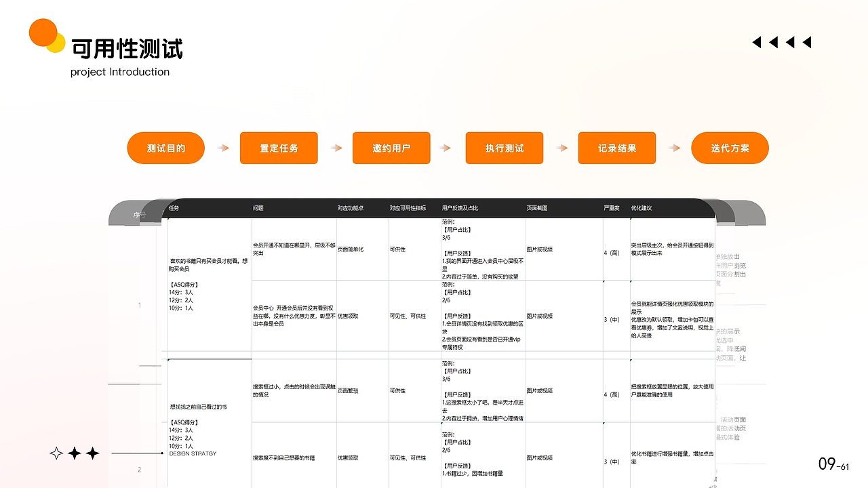
Task: Click the DESIGN STRATGY label
Action: point(193,453)
